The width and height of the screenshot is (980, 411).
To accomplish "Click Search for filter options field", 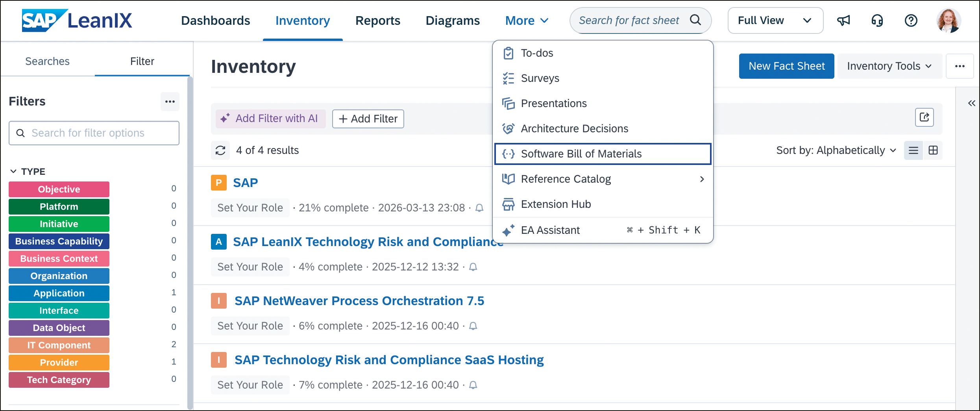I will point(94,133).
